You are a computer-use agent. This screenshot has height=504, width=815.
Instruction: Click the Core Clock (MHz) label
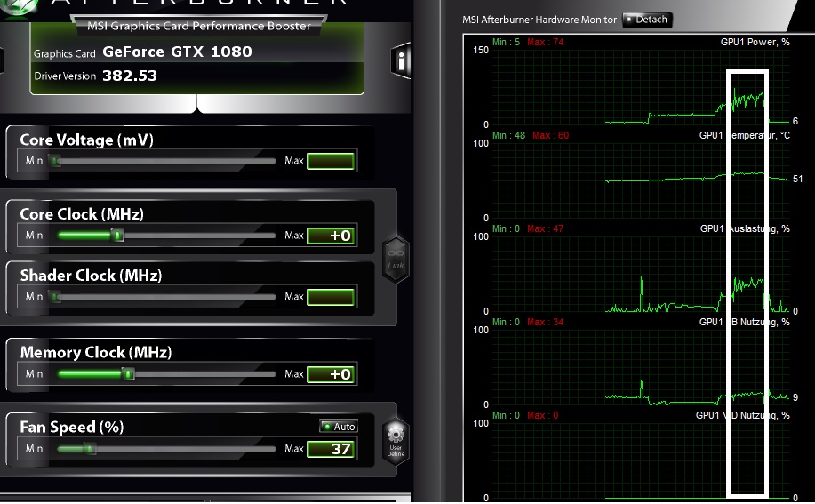[82, 214]
